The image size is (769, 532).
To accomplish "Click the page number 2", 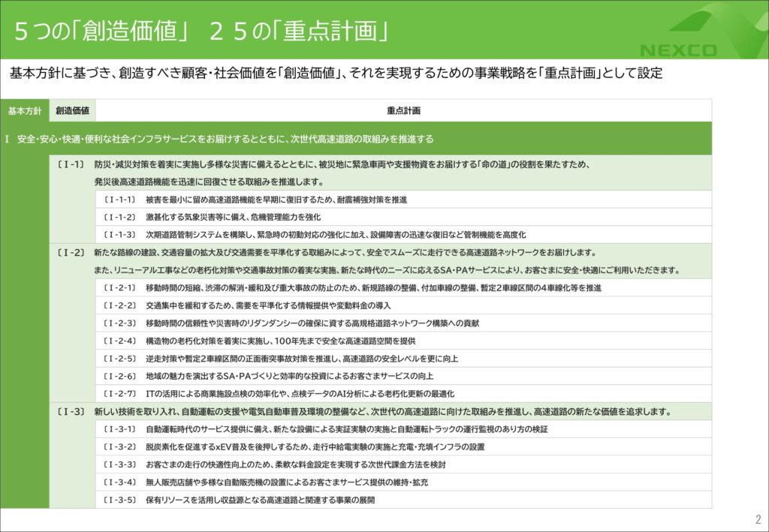I will (757, 519).
